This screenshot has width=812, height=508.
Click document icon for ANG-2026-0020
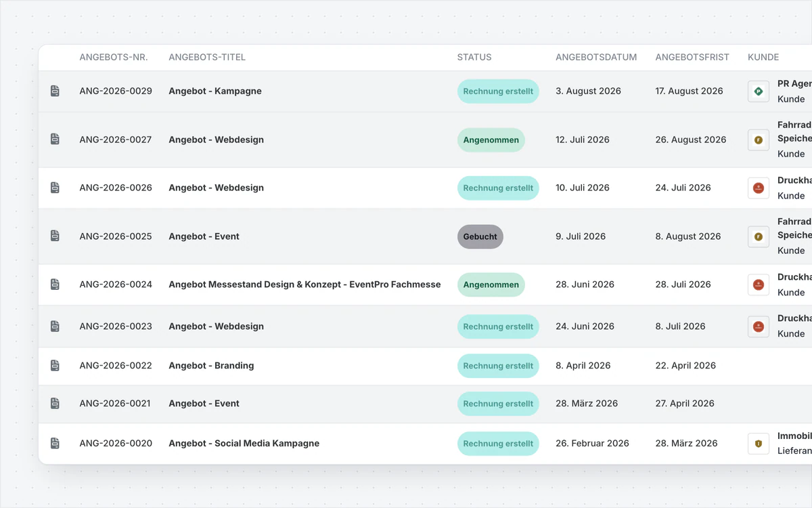coord(55,443)
